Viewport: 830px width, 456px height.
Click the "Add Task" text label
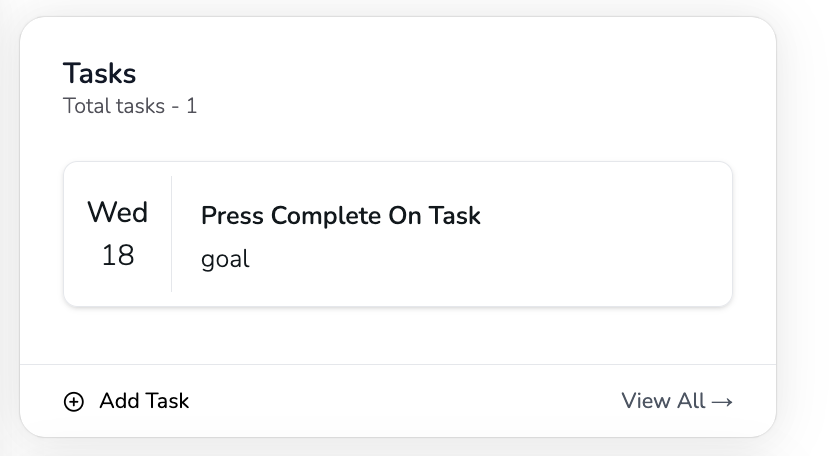pyautogui.click(x=144, y=401)
